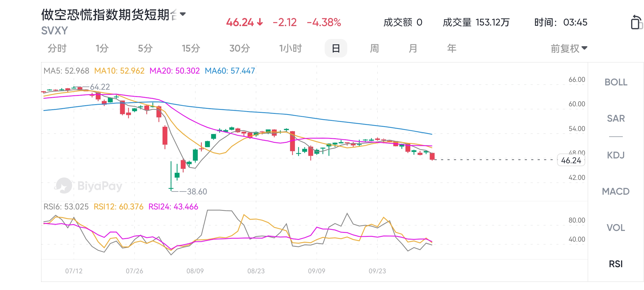This screenshot has height=290, width=644.
Task: Choose the 15分 chart interval
Action: (191, 49)
